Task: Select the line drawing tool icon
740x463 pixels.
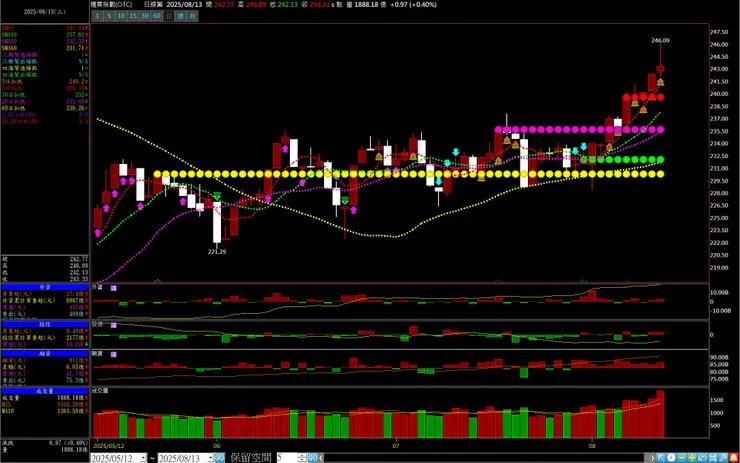Action: [723, 458]
